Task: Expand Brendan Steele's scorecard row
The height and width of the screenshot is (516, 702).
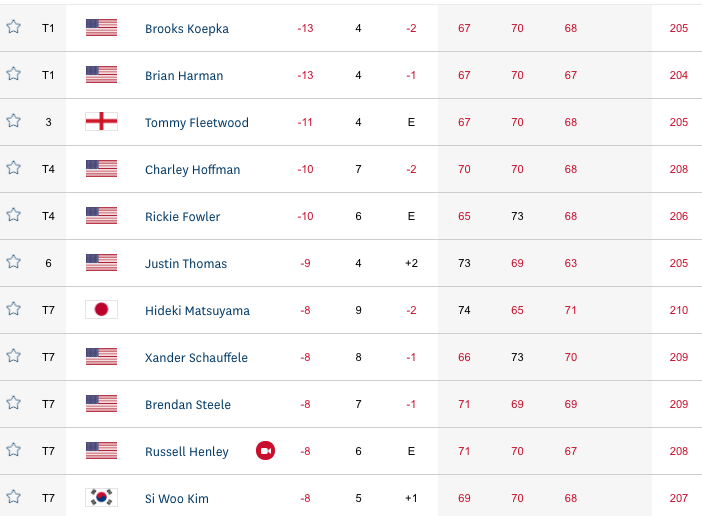Action: pos(351,404)
